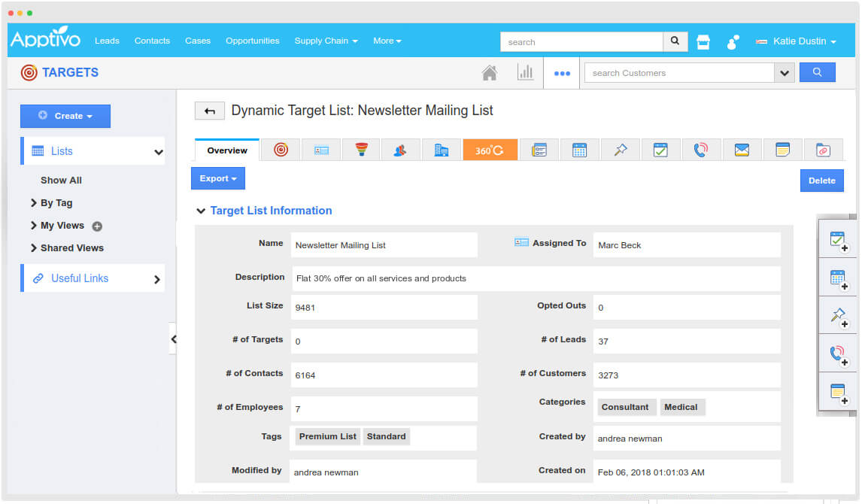
Task: Log a call using the phone icon
Action: click(837, 354)
